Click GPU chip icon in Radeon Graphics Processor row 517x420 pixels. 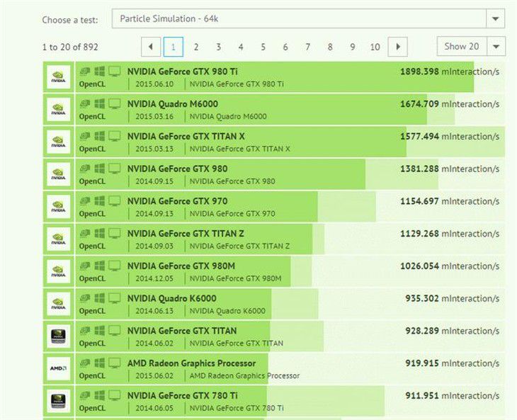[x=85, y=363]
